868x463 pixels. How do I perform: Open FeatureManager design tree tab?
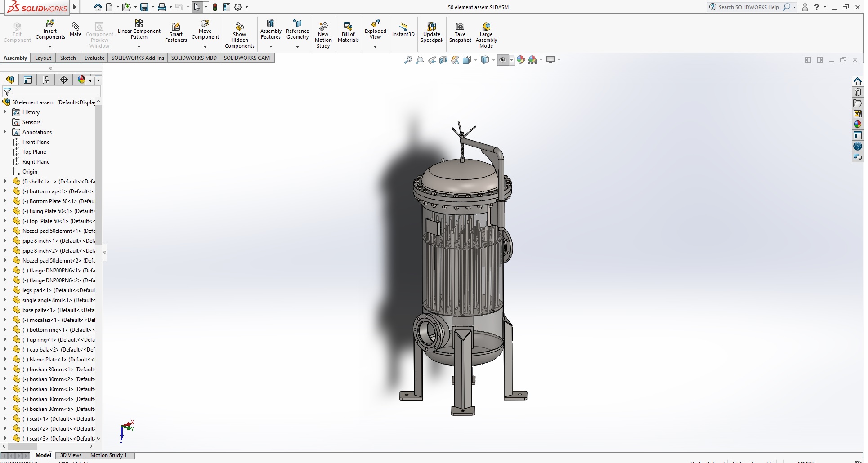pos(10,80)
